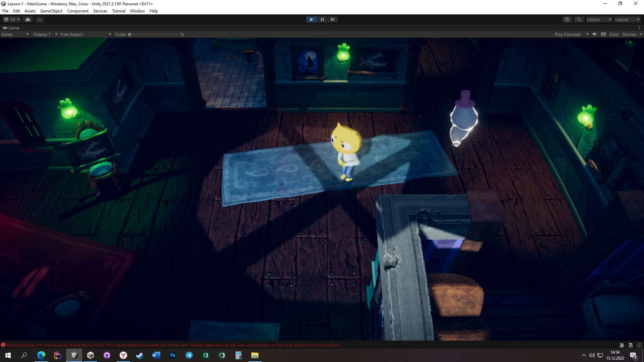Click the Pause button in toolbar
644x362 pixels.
pyautogui.click(x=322, y=19)
